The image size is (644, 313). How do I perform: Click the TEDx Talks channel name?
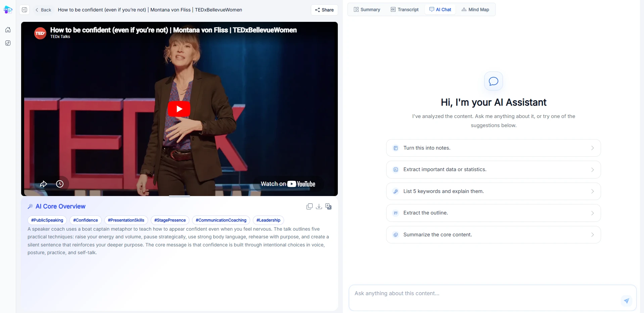(60, 37)
